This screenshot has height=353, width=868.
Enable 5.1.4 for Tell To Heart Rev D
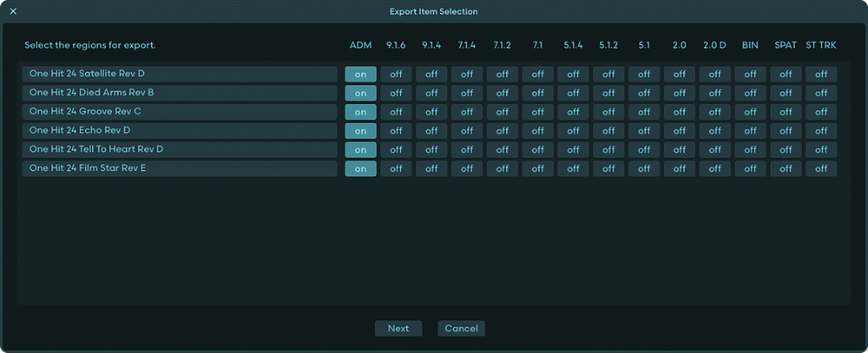pos(573,149)
